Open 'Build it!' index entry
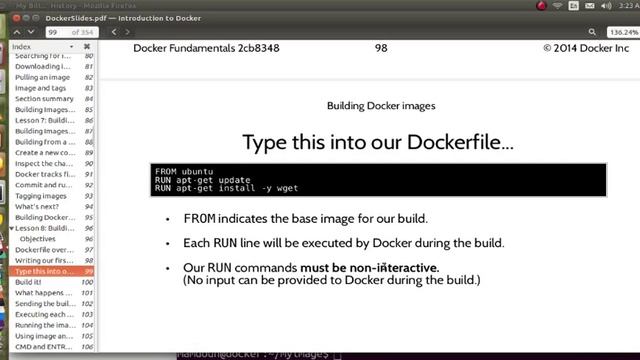 click(53, 282)
